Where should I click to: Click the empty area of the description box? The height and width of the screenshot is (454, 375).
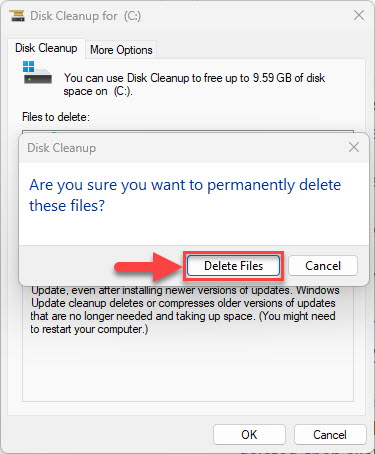(x=188, y=368)
